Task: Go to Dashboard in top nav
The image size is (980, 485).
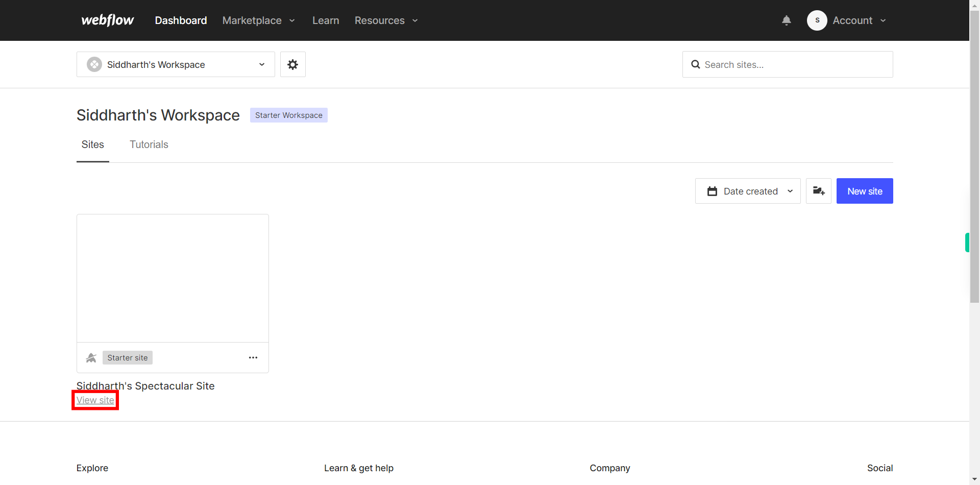Action: (x=181, y=20)
